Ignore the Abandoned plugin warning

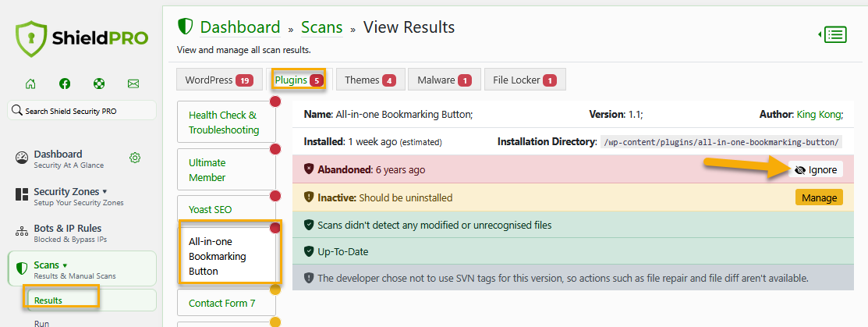point(816,169)
